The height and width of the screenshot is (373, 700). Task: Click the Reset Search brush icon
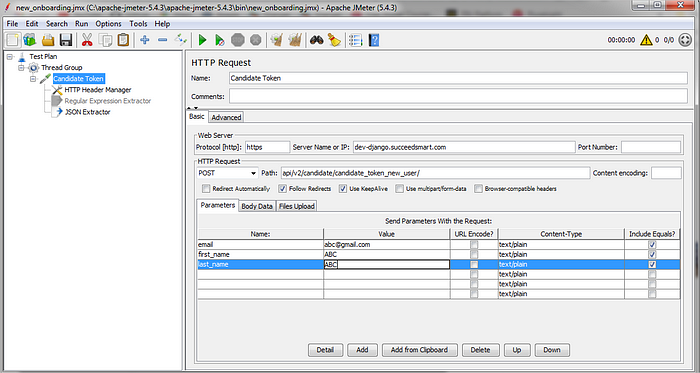(x=334, y=40)
